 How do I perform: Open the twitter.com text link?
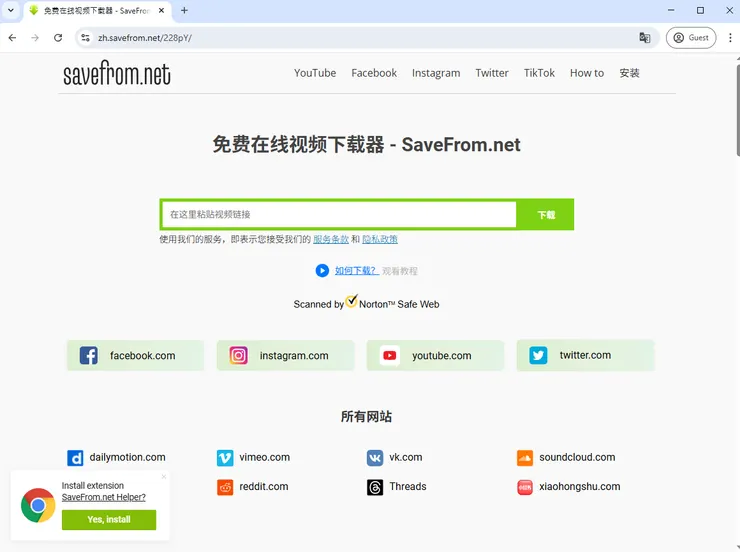(585, 355)
